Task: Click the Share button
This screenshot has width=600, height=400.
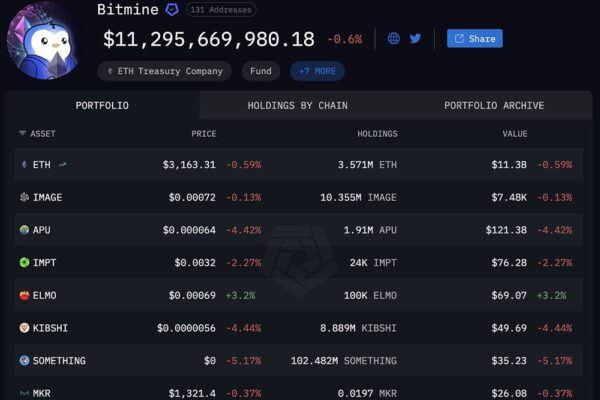Action: [x=474, y=39]
